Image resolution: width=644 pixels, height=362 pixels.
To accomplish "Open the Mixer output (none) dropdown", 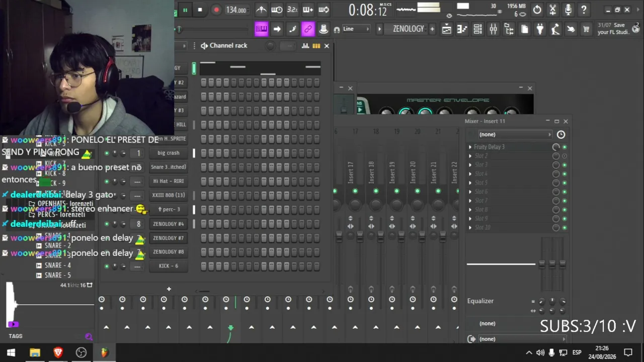I will click(522, 339).
